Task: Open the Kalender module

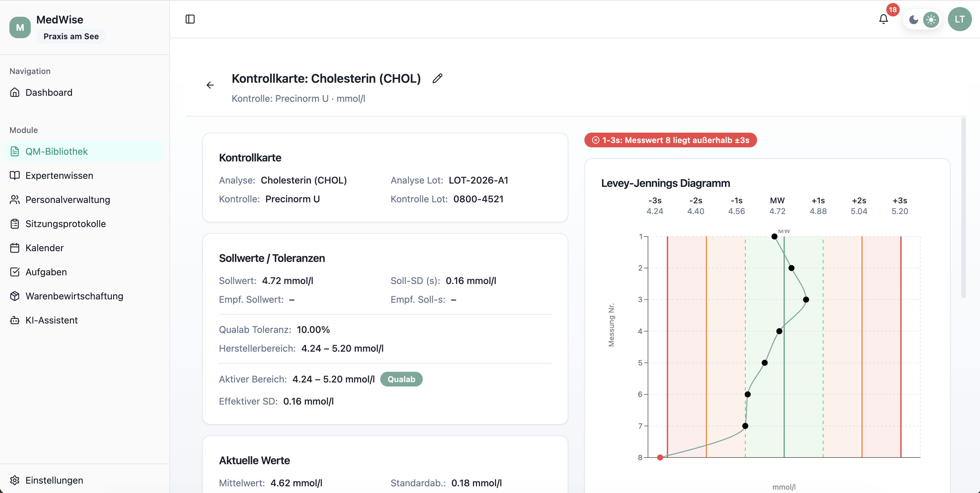Action: click(x=45, y=248)
